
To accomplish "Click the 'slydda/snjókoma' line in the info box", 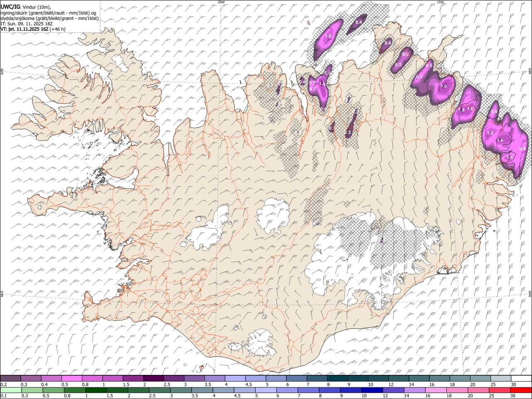I will click(x=50, y=18).
